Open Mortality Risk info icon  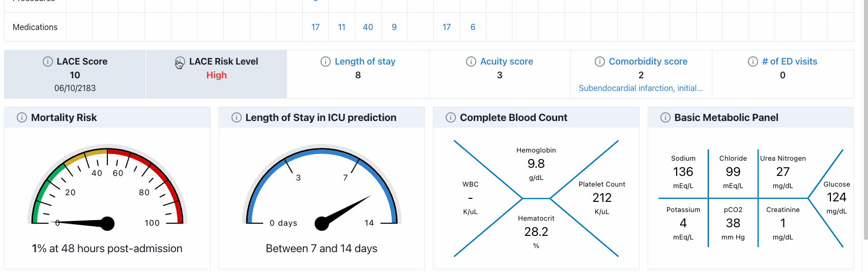tap(22, 117)
